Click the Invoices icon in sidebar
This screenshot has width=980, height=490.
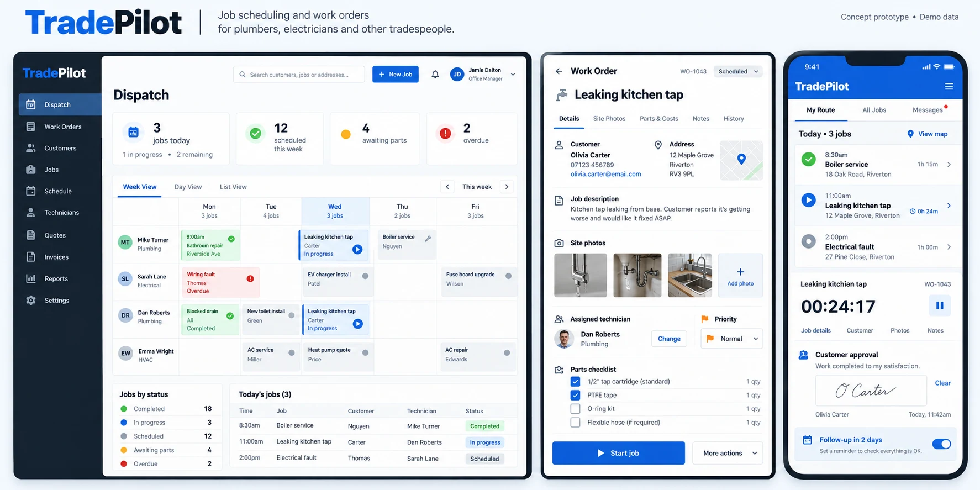pyautogui.click(x=31, y=257)
